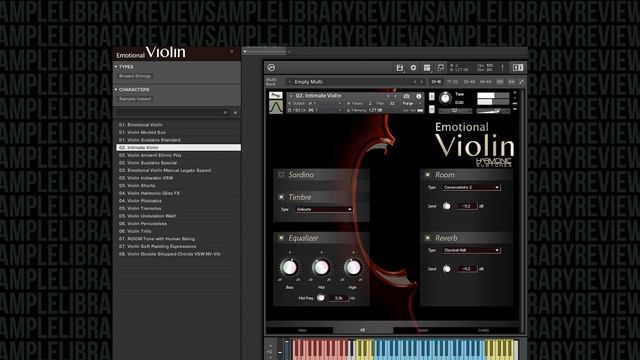Click the Room Send knob
Screen dimensions: 640x360
pos(447,206)
